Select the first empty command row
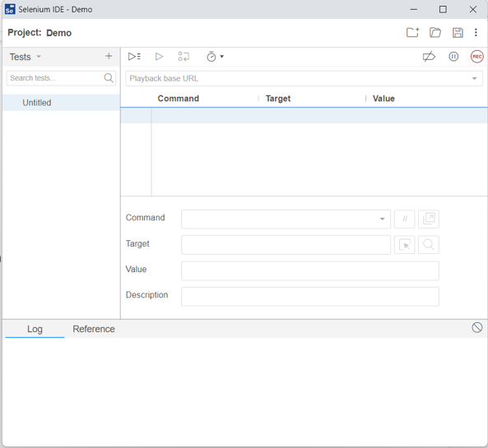Image resolution: width=488 pixels, height=448 pixels. 304,115
